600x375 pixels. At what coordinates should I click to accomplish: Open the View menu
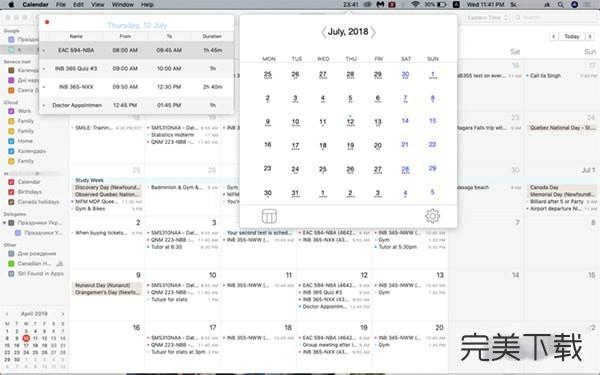[x=98, y=5]
